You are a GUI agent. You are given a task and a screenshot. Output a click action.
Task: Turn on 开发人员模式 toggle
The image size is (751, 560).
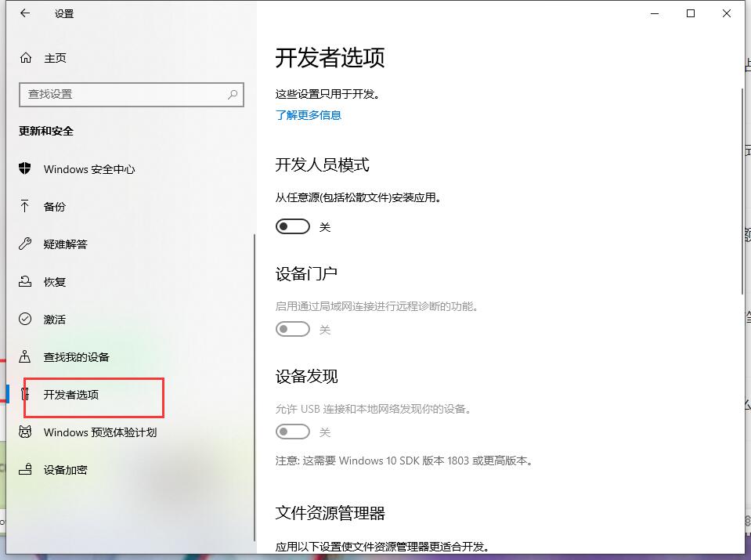click(293, 226)
